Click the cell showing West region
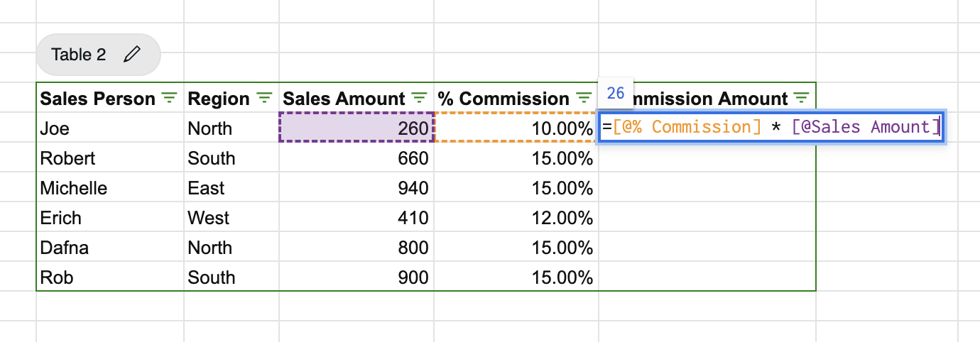Screen dimensions: 980x342 click(x=231, y=218)
